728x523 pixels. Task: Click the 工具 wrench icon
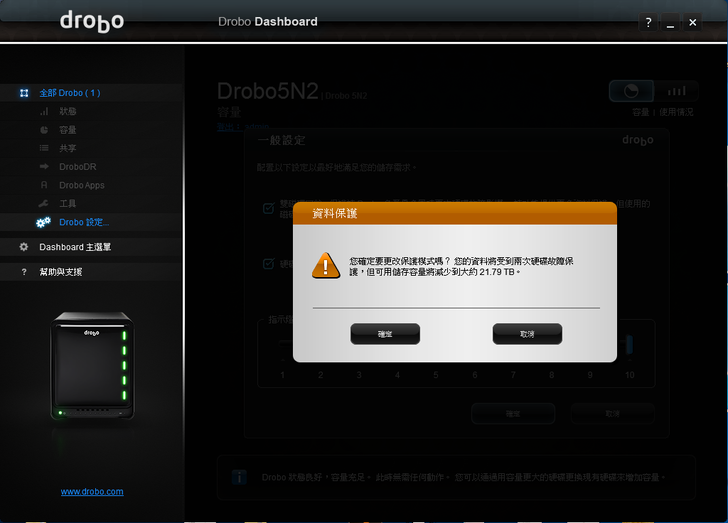pyautogui.click(x=44, y=203)
